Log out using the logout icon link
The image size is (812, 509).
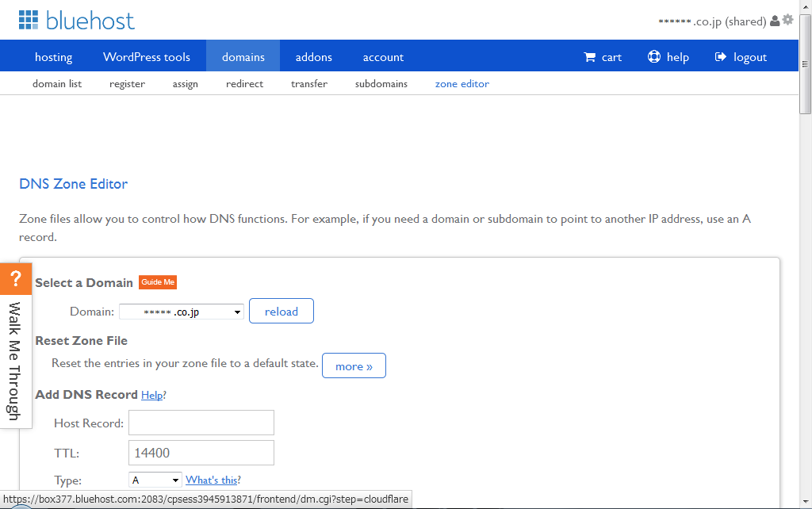(x=741, y=57)
